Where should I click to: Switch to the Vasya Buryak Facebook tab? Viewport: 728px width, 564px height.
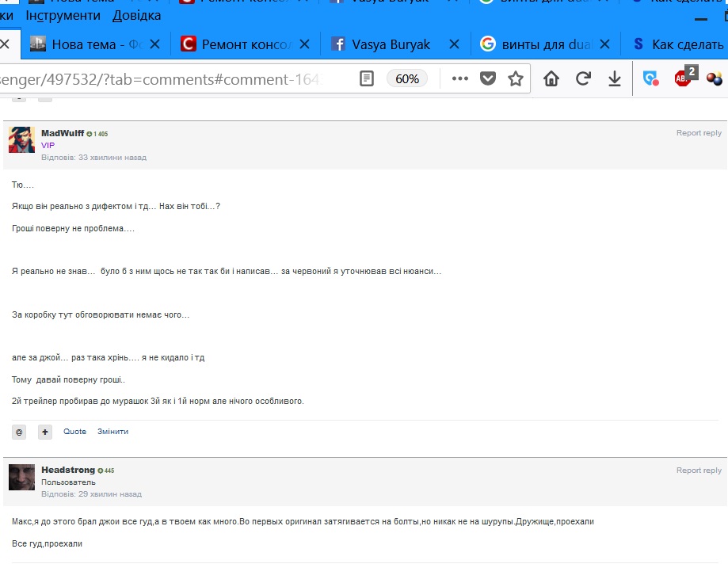click(x=390, y=44)
